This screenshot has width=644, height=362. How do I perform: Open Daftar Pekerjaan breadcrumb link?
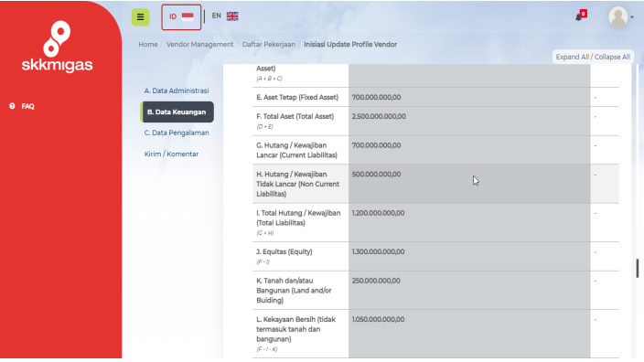pos(269,44)
